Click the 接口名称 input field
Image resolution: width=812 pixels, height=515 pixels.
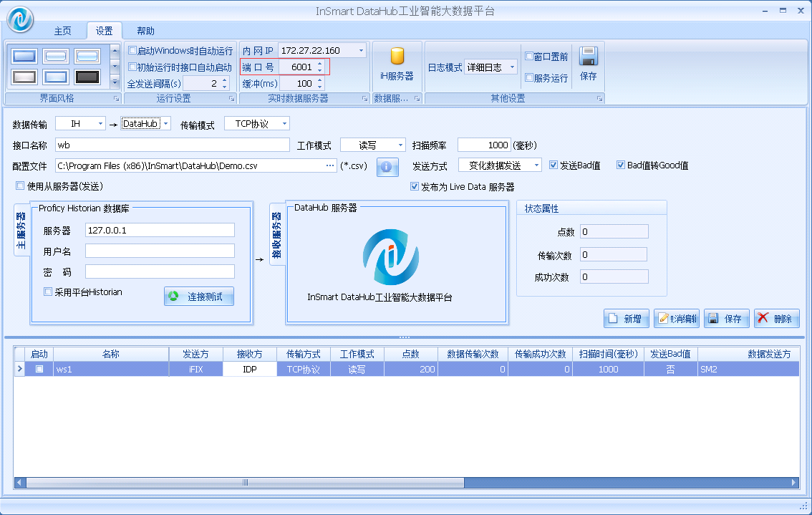[x=173, y=145]
